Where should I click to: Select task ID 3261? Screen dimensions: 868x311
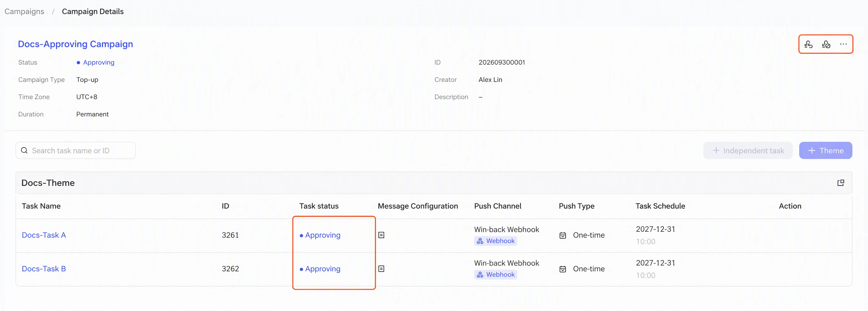(230, 235)
